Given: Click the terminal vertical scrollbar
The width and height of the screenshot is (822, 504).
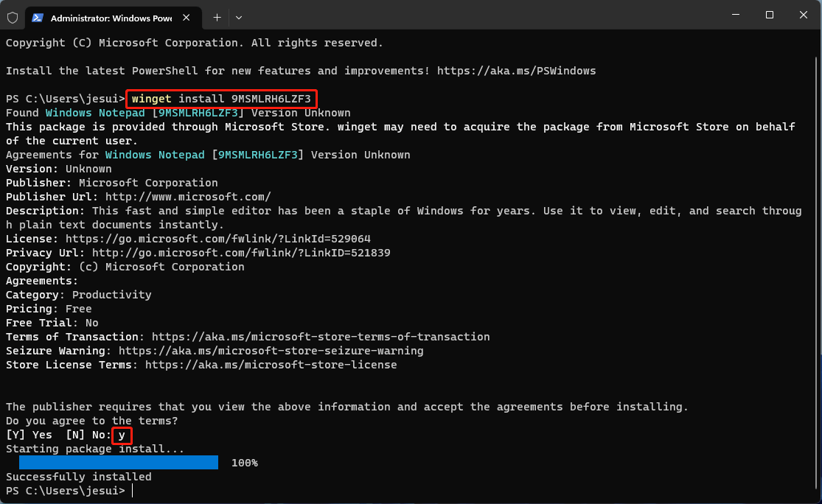Looking at the screenshot, I should point(818,273).
